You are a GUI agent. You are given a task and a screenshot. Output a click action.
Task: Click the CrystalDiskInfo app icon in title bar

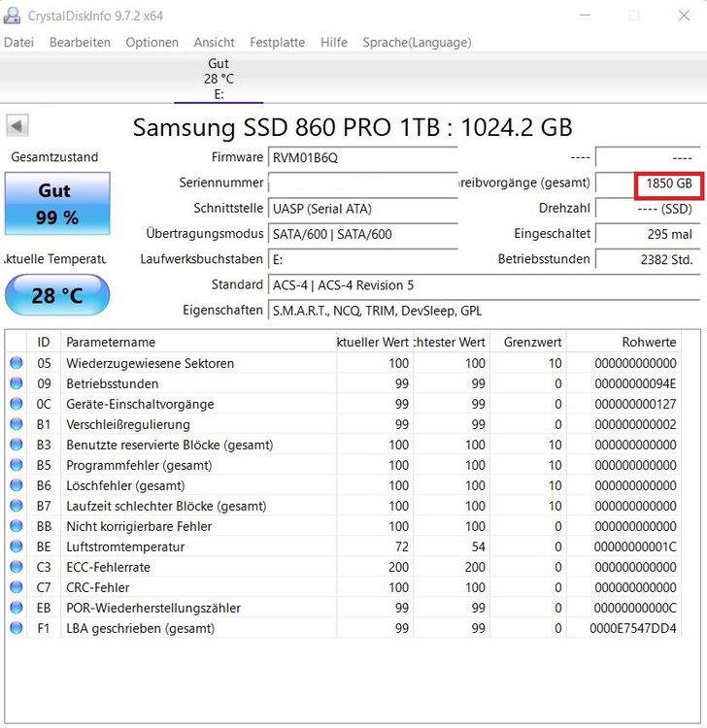click(12, 16)
